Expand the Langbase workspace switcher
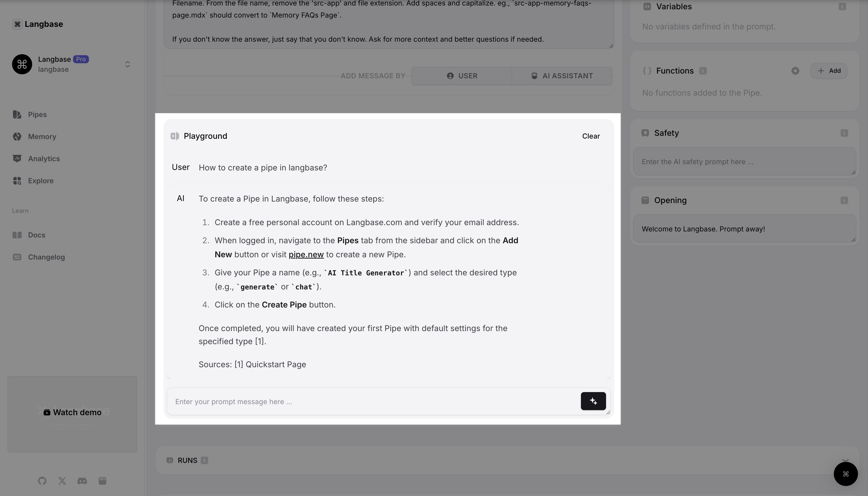This screenshot has width=868, height=496. pyautogui.click(x=127, y=64)
